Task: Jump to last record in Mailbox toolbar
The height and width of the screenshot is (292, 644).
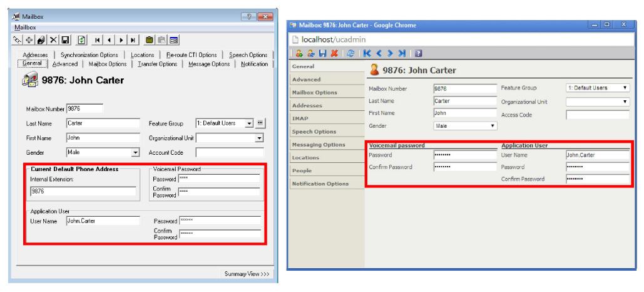Action: click(133, 40)
